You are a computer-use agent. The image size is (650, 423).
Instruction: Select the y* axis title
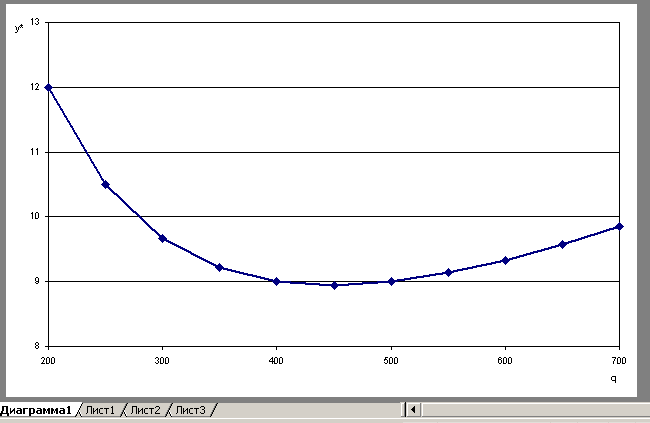click(x=19, y=28)
